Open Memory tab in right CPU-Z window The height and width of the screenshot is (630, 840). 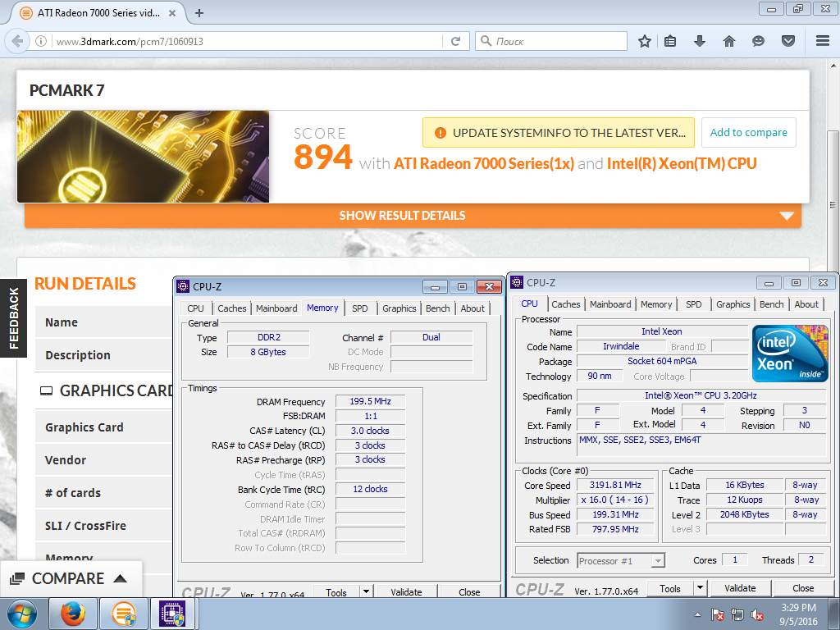(656, 304)
